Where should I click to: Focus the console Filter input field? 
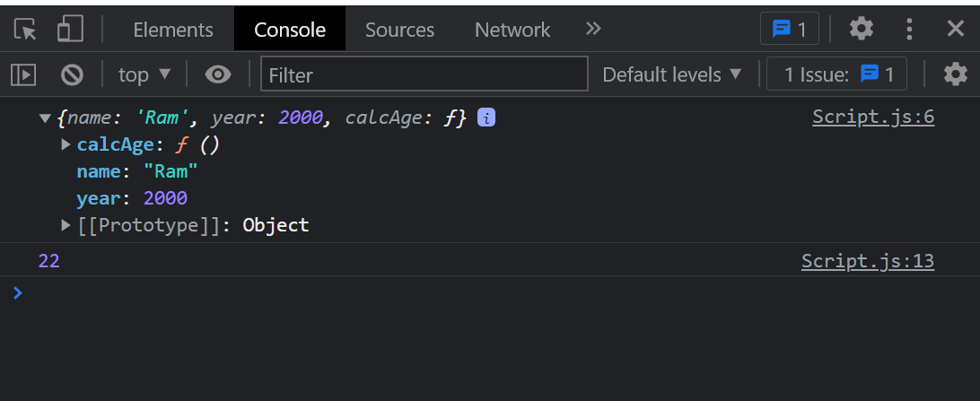click(x=424, y=74)
